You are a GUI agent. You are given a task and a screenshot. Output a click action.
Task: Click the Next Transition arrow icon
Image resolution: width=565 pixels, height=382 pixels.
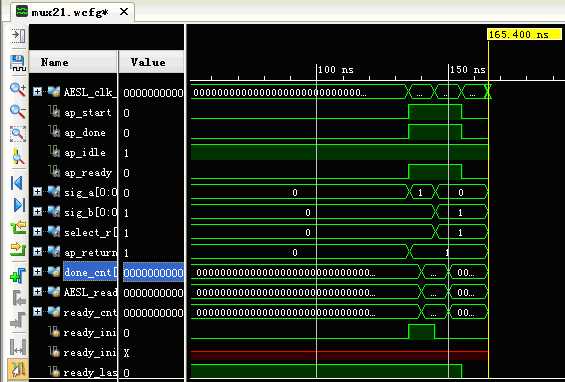(18, 249)
